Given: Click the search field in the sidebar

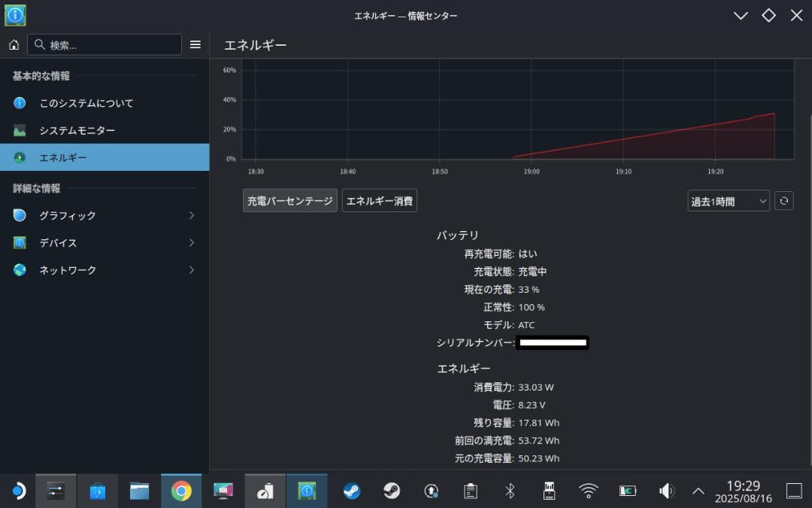Looking at the screenshot, I should (105, 44).
